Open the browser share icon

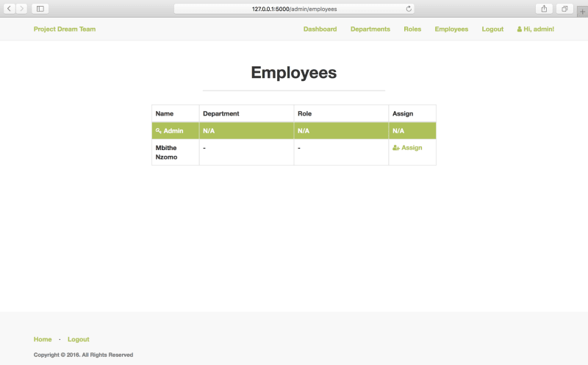(x=544, y=9)
